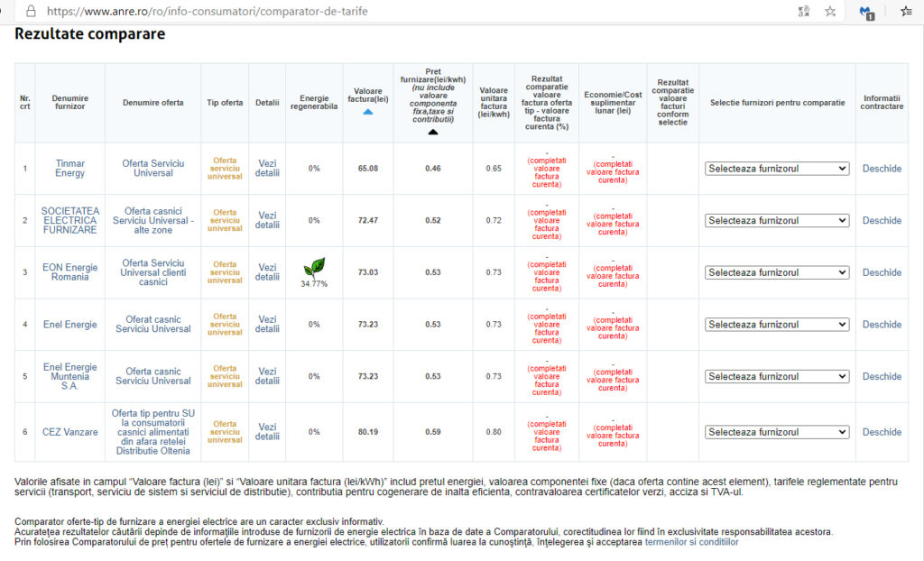Click Oferta serviciu universal type for Enel Energie

pos(225,324)
